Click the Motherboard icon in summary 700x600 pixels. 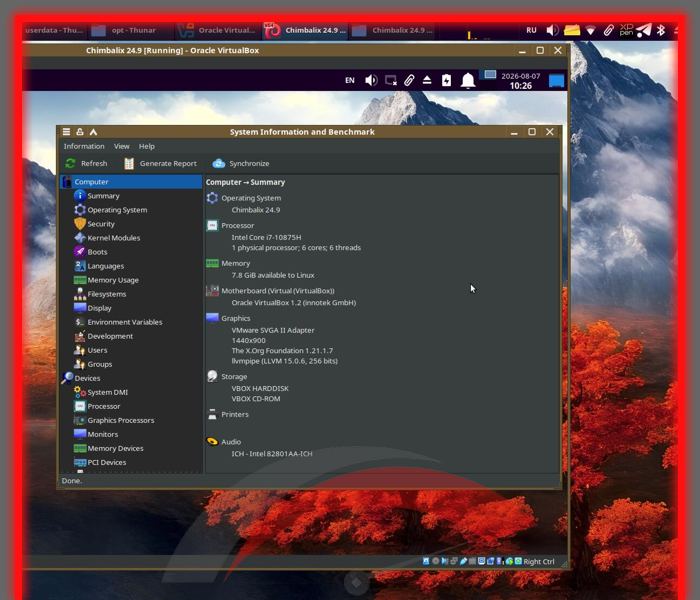click(212, 291)
